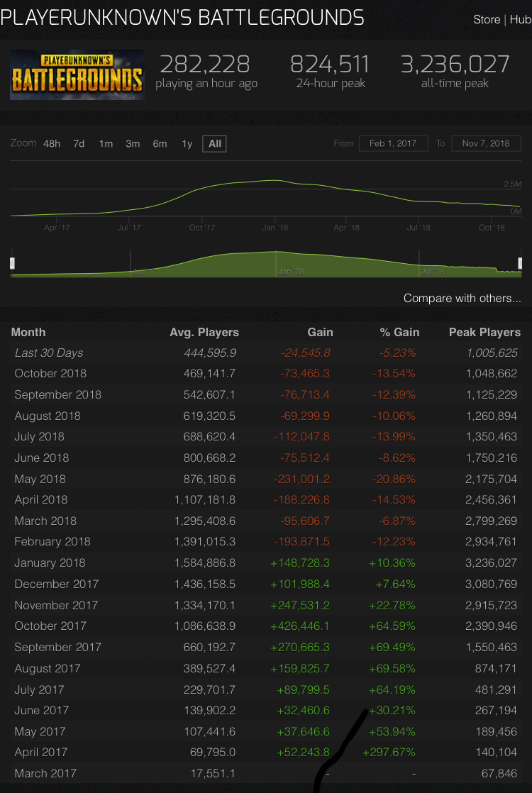The height and width of the screenshot is (793, 532).
Task: Select the All zoom range
Action: pos(215,143)
